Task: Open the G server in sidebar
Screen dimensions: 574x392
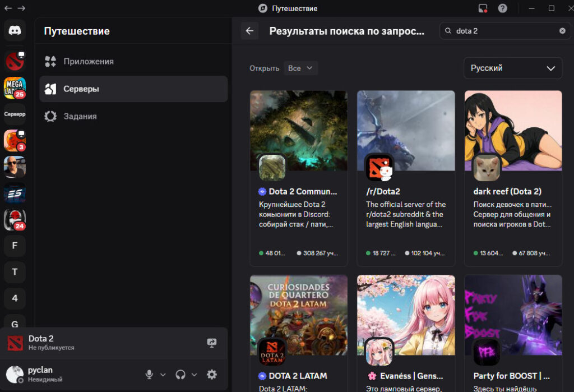Action: (x=15, y=321)
